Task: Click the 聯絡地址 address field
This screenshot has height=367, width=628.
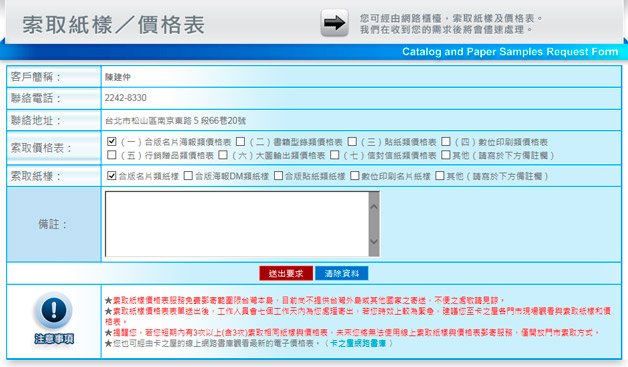Action: 361,120
